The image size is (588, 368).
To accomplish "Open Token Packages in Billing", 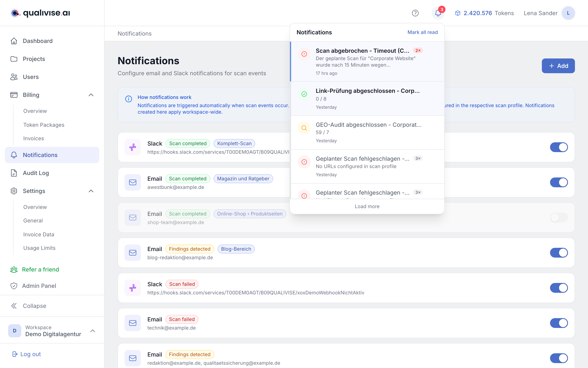I will click(x=44, y=125).
